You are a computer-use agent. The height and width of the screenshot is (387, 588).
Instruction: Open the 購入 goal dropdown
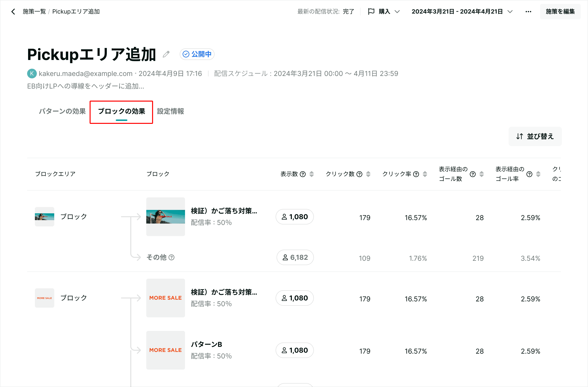[x=384, y=12]
